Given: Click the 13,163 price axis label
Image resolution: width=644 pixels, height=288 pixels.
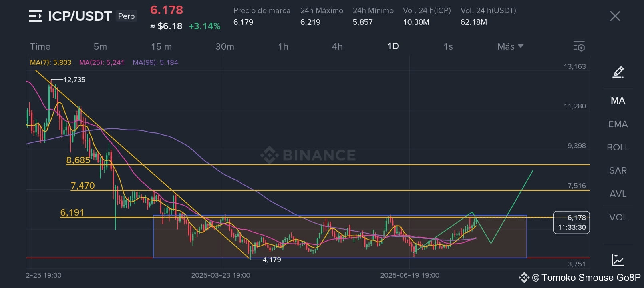Looking at the screenshot, I should (575, 66).
